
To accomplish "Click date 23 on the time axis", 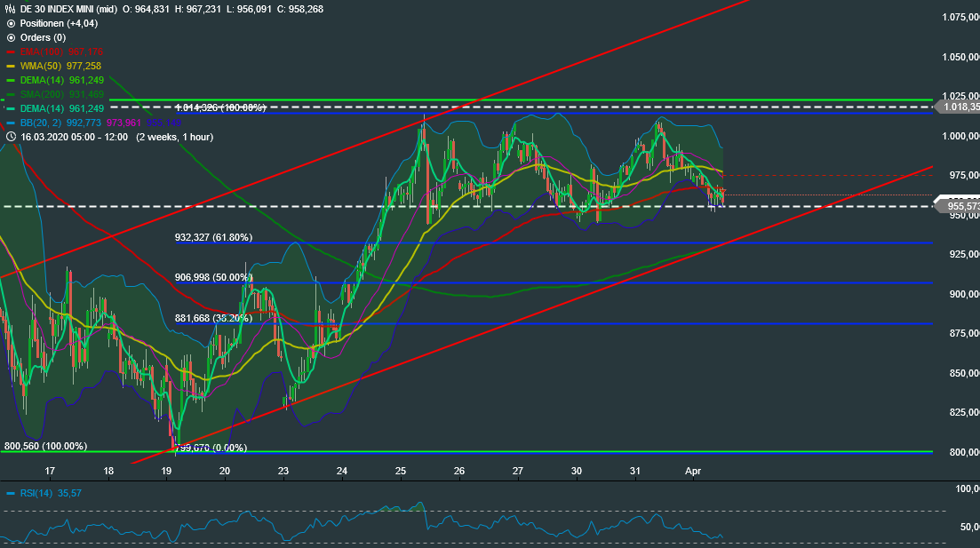I will pos(283,471).
